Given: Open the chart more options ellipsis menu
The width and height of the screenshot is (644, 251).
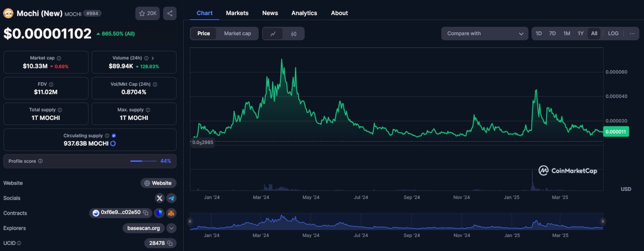Looking at the screenshot, I should [632, 34].
